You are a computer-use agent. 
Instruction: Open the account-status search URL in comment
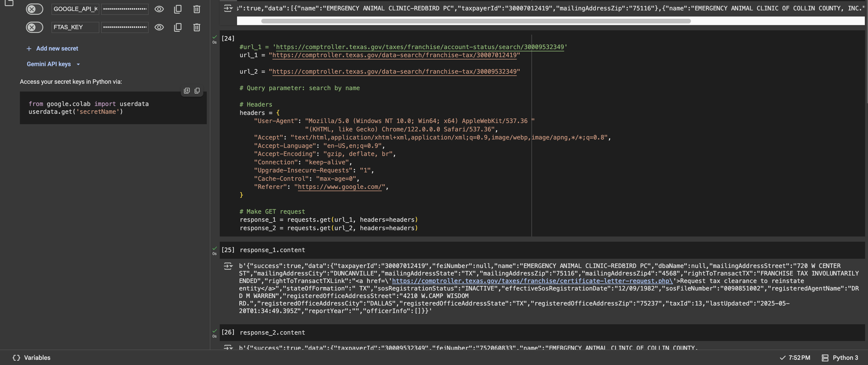point(420,47)
